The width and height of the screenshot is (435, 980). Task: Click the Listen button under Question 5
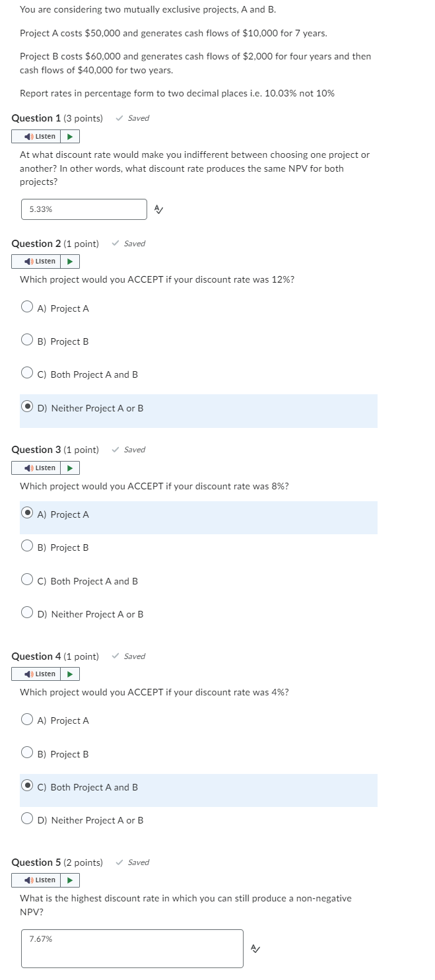(x=38, y=880)
